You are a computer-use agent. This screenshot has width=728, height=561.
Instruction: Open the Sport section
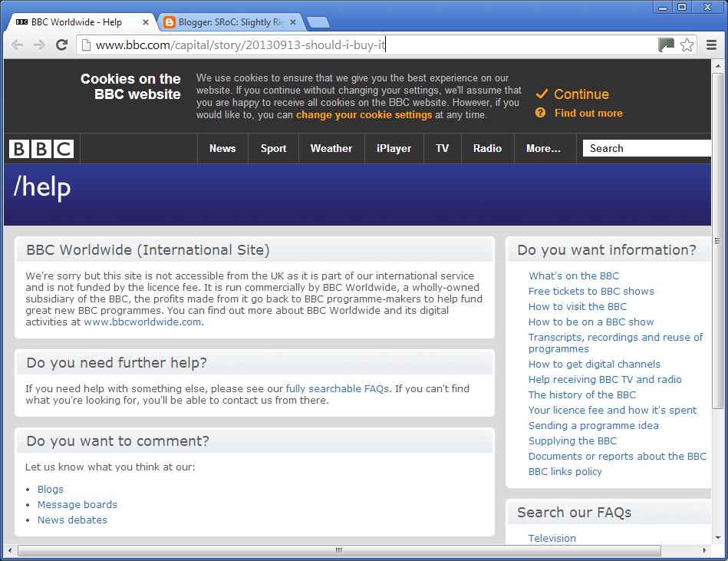(273, 149)
